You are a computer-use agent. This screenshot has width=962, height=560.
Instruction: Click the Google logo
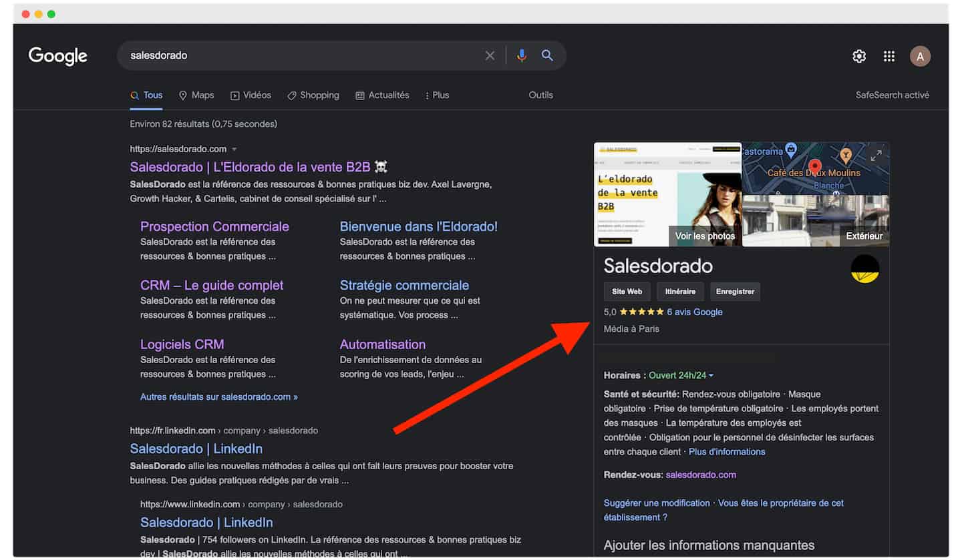58,56
